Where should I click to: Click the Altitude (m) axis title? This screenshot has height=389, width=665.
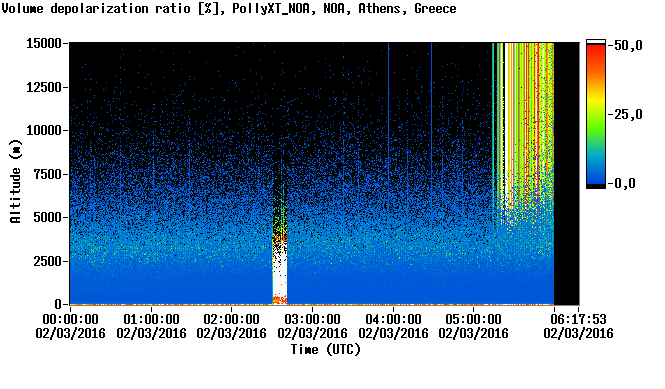15,181
